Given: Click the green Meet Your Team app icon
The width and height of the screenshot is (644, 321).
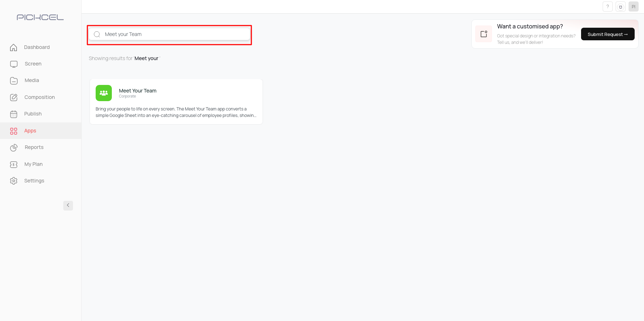Looking at the screenshot, I should tap(104, 93).
